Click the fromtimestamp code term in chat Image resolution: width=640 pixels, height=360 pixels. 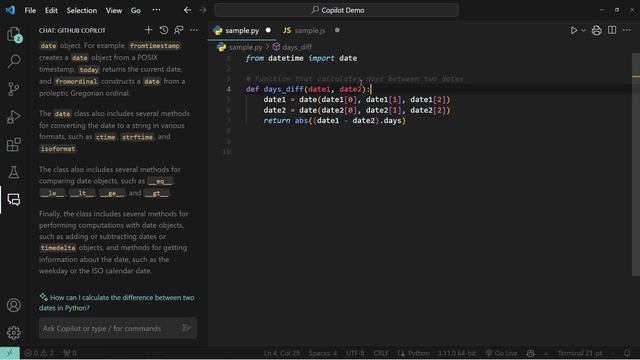pos(154,46)
